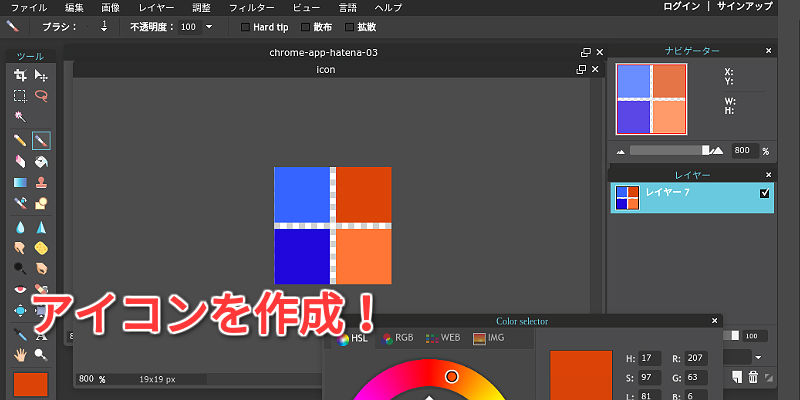Select the Hand pan tool
The image size is (800, 400).
point(20,355)
